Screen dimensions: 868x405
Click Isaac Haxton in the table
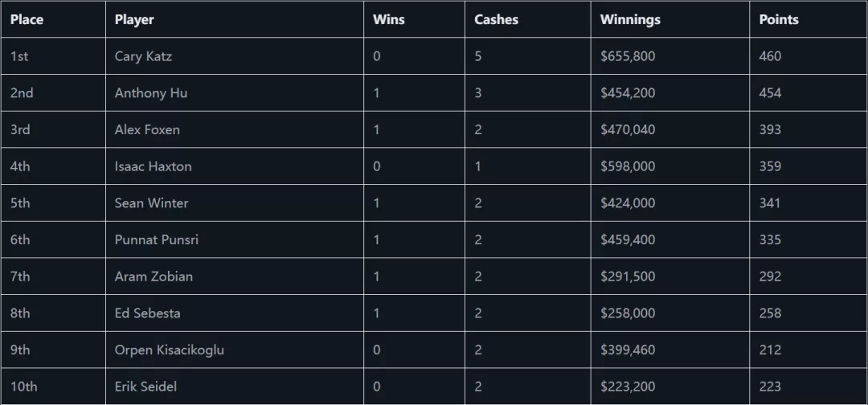(153, 166)
